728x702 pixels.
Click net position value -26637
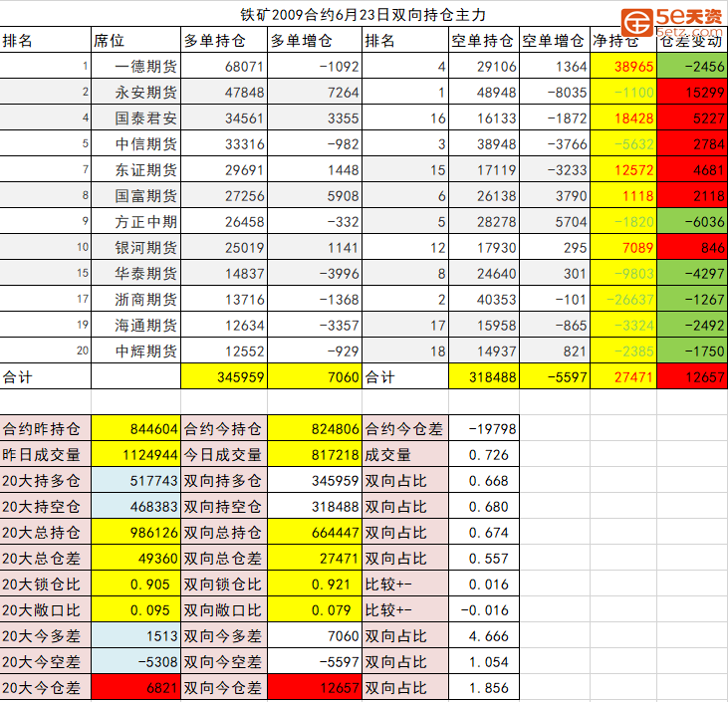[623, 300]
